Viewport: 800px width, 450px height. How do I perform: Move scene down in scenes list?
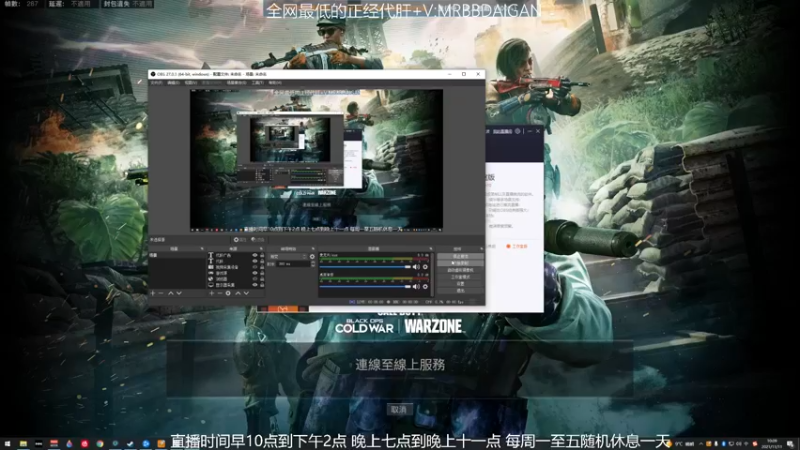[x=179, y=293]
